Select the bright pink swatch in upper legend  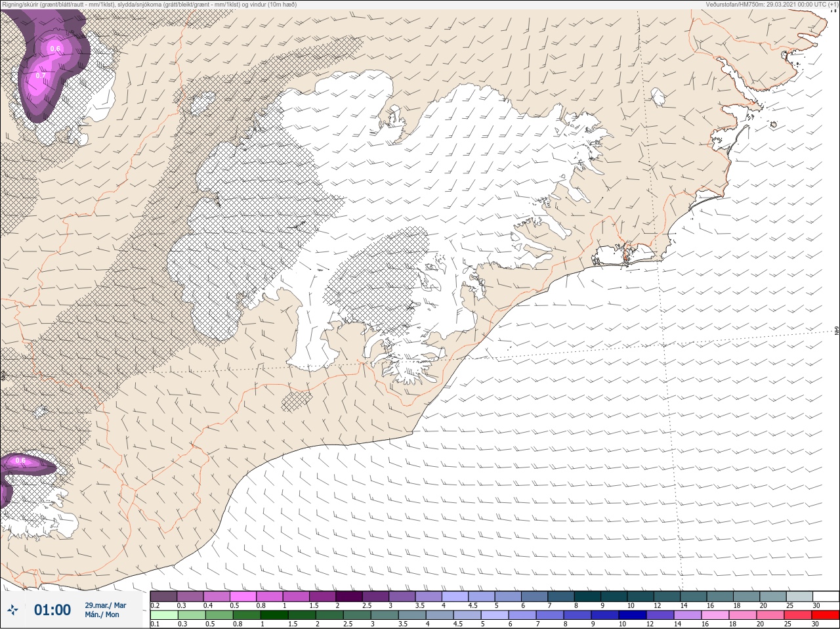[243, 596]
